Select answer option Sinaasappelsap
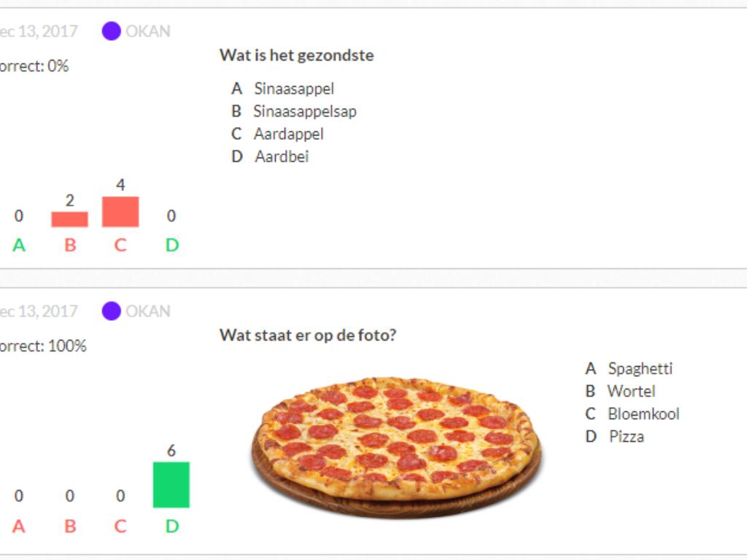This screenshot has height=560, width=747. pyautogui.click(x=304, y=112)
